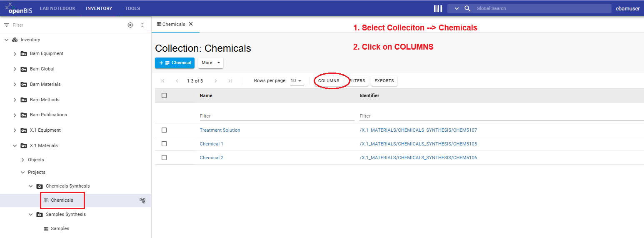644x238 pixels.
Task: Toggle select-all header checkbox
Action: coord(164,95)
